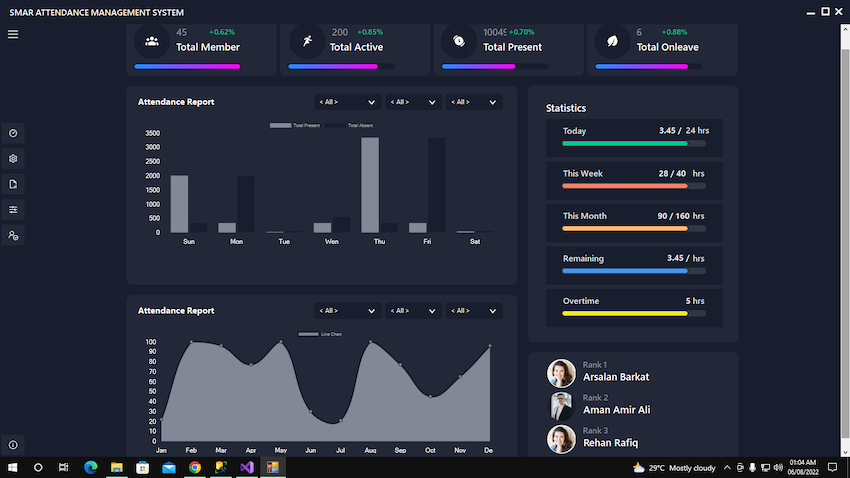Click the volume speaker tray icon
This screenshot has width=850, height=478.
[x=778, y=468]
